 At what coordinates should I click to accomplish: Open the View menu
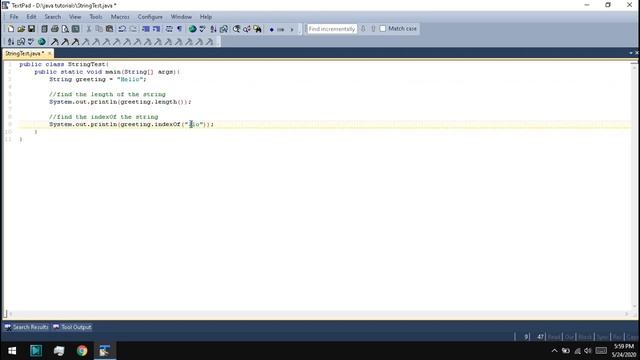pos(75,17)
